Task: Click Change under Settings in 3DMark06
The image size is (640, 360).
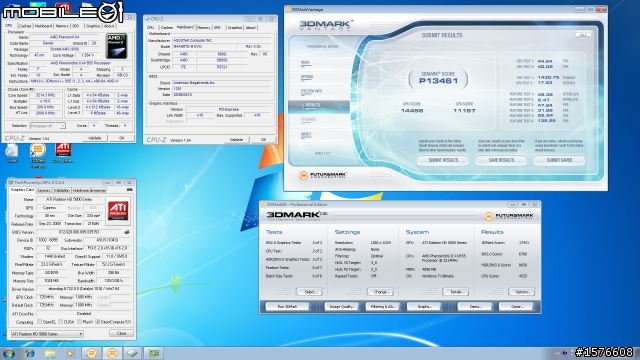Action: [381, 292]
